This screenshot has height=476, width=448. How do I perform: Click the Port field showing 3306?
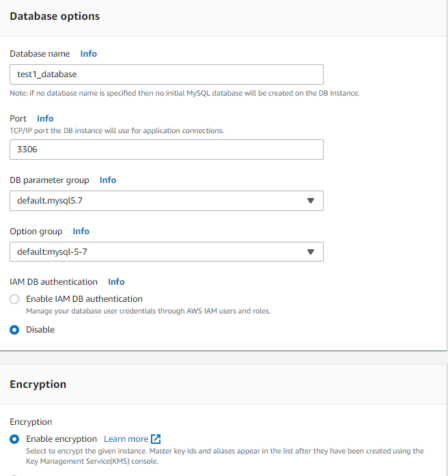[167, 150]
